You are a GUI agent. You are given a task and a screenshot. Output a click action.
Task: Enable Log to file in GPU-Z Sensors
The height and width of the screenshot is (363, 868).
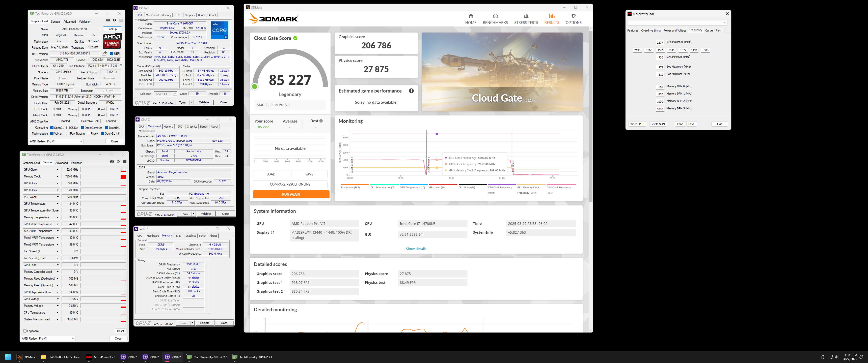click(25, 331)
